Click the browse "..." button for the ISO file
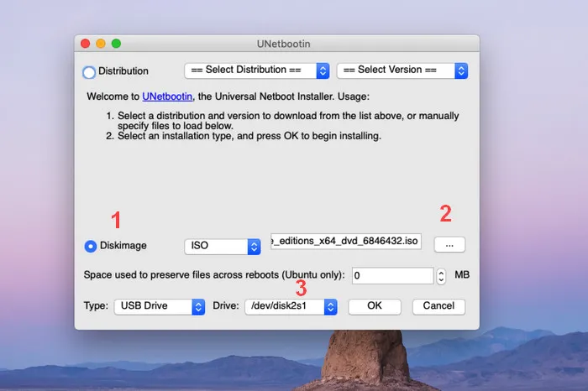This screenshot has height=391, width=588. click(x=449, y=245)
